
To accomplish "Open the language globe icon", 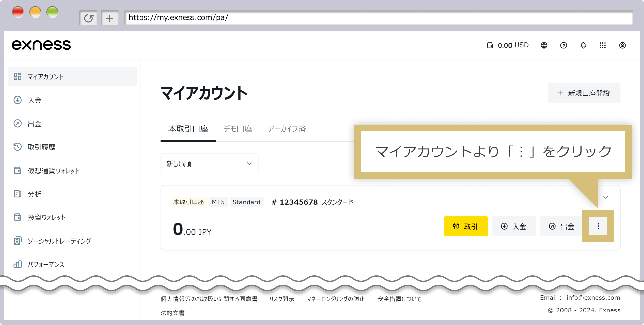I will [x=544, y=45].
